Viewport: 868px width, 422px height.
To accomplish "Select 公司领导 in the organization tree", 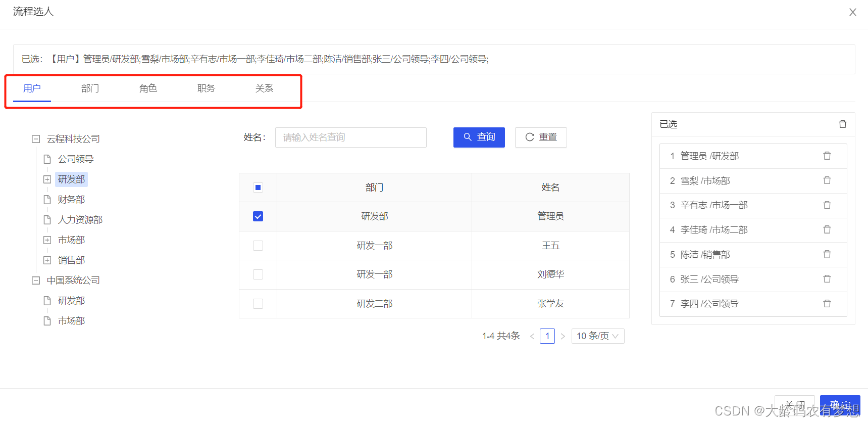I will 76,159.
